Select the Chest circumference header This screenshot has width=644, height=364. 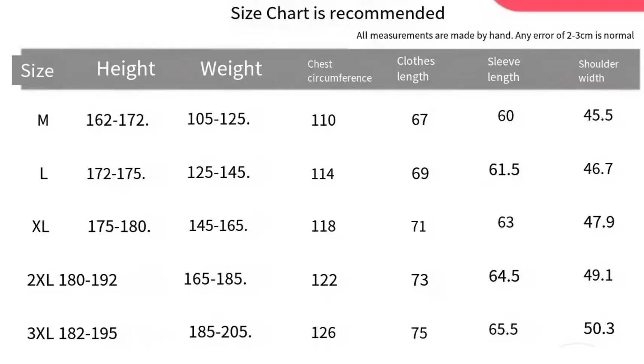(x=340, y=71)
